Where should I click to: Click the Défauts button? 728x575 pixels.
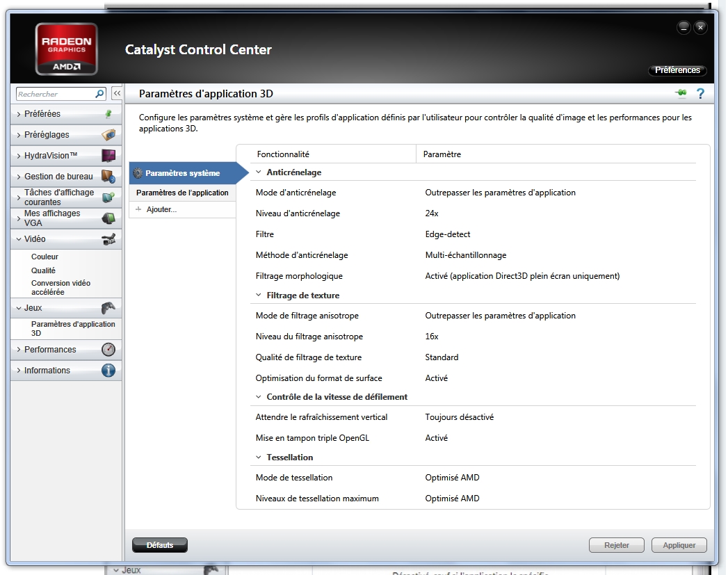(160, 545)
